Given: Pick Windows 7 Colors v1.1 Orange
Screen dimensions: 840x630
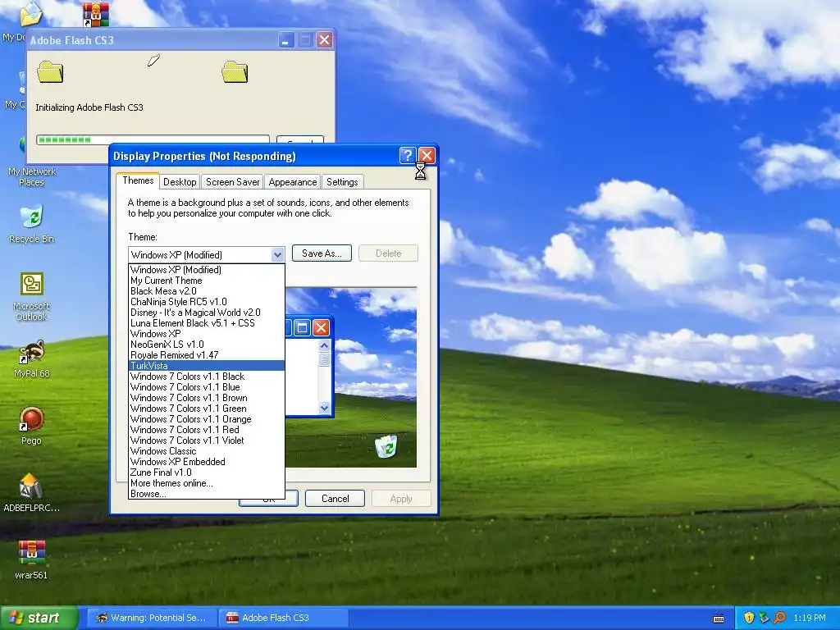Looking at the screenshot, I should tap(206, 419).
